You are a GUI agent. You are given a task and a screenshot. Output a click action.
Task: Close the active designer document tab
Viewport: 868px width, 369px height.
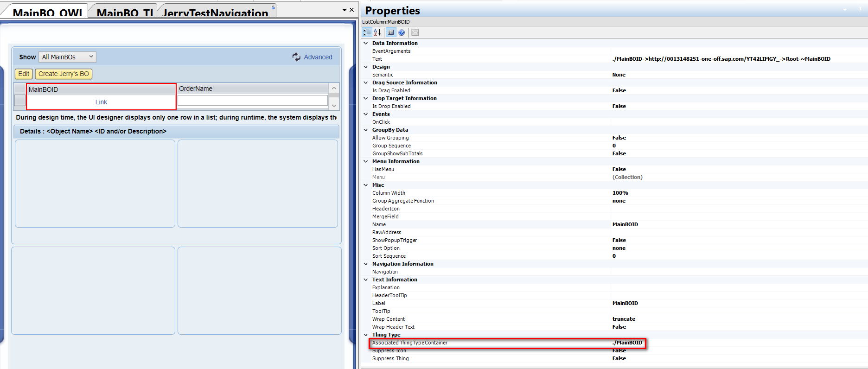click(351, 10)
